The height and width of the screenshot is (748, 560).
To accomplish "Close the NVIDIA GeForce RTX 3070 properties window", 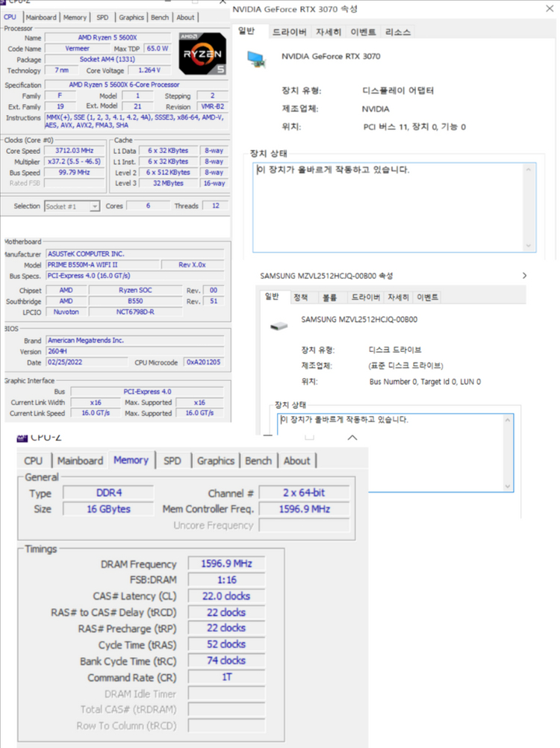I will 549,8.
